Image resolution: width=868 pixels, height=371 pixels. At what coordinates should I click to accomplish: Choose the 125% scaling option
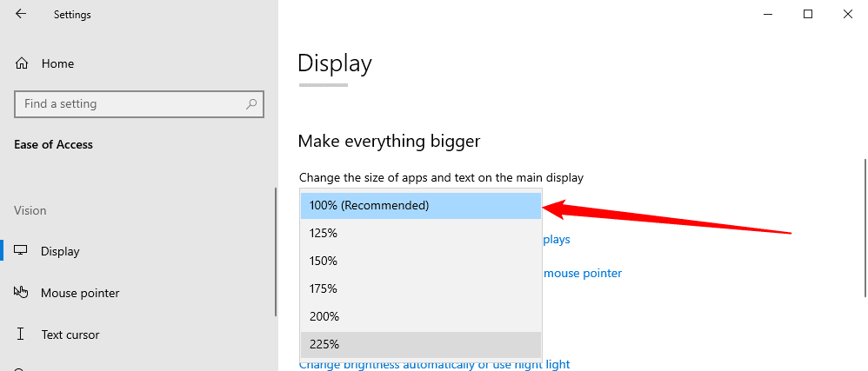pyautogui.click(x=421, y=233)
